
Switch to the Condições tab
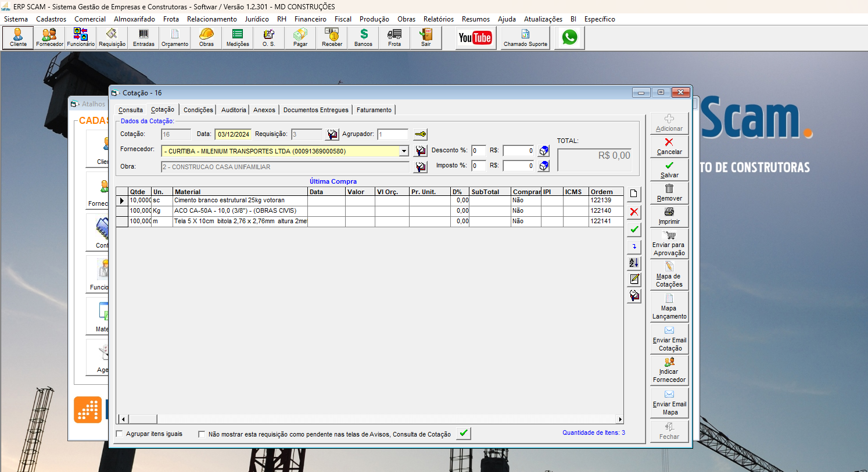pyautogui.click(x=198, y=110)
